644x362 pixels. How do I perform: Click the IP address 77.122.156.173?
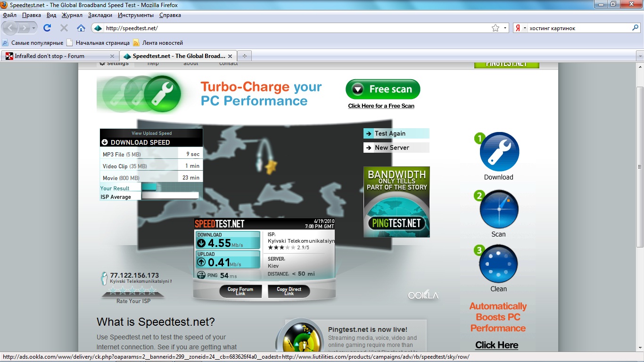click(x=134, y=275)
